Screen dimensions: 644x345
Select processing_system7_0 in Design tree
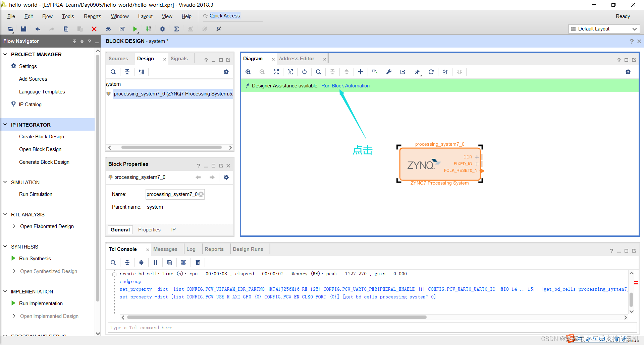pyautogui.click(x=173, y=94)
